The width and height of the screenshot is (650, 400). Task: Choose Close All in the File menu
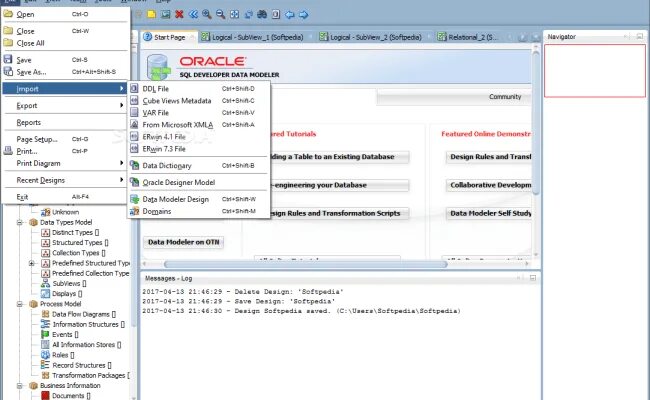[65, 43]
